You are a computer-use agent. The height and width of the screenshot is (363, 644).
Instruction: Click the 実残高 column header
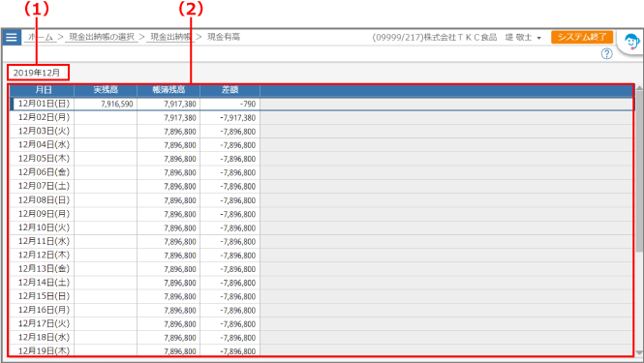[106, 90]
